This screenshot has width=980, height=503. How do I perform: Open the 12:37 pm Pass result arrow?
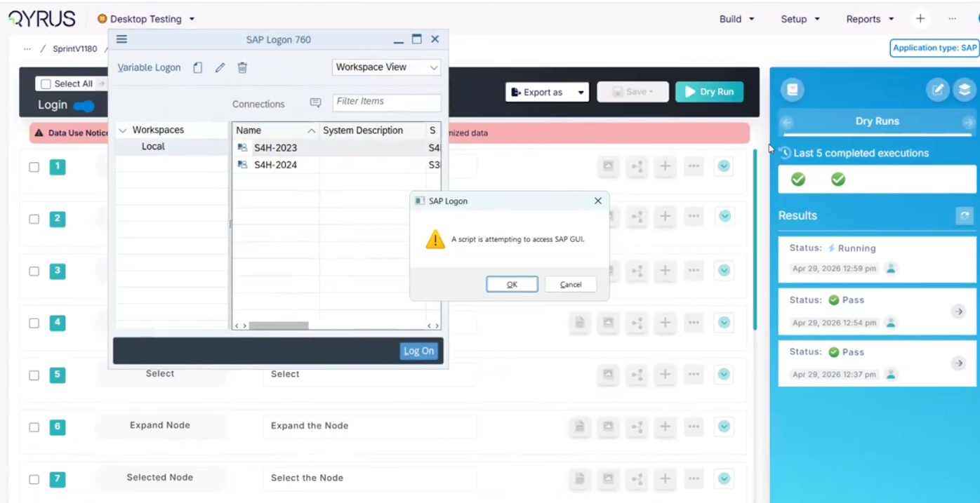[958, 363]
